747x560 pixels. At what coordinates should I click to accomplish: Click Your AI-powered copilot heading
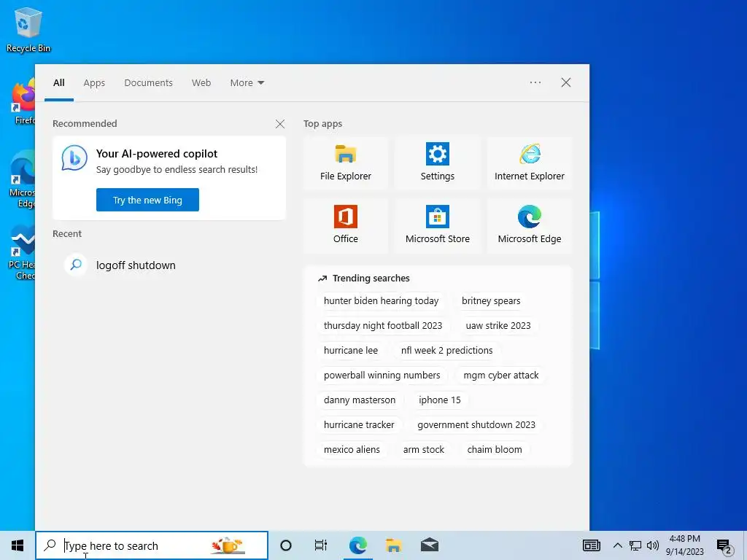coord(157,153)
